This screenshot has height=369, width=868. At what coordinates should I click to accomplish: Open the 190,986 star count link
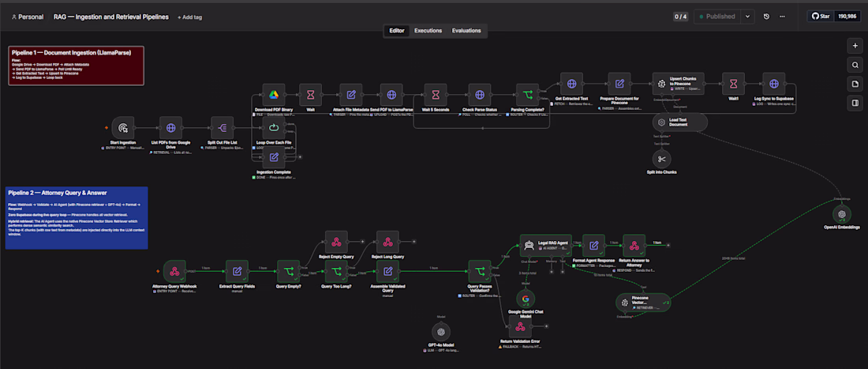pyautogui.click(x=849, y=17)
